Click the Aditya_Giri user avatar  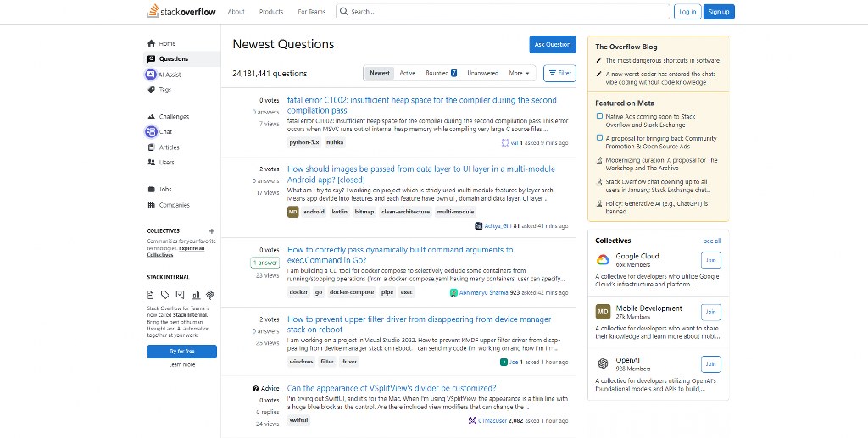point(479,225)
